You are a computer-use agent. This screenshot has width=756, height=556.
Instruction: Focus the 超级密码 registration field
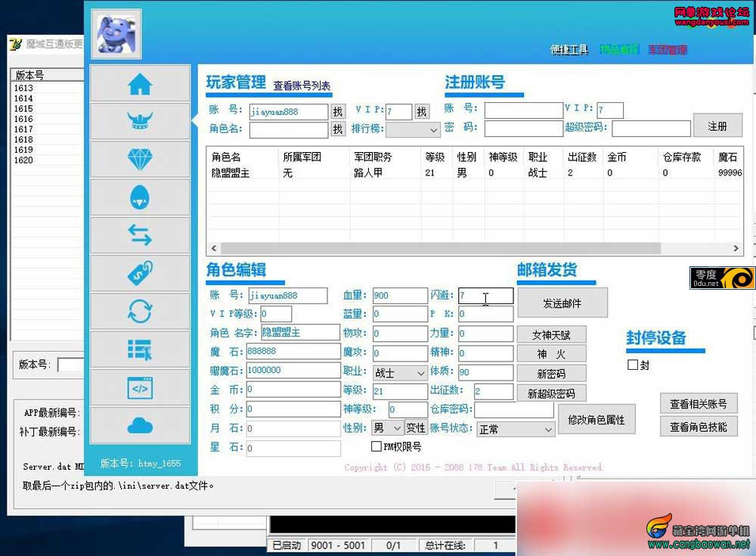click(652, 129)
